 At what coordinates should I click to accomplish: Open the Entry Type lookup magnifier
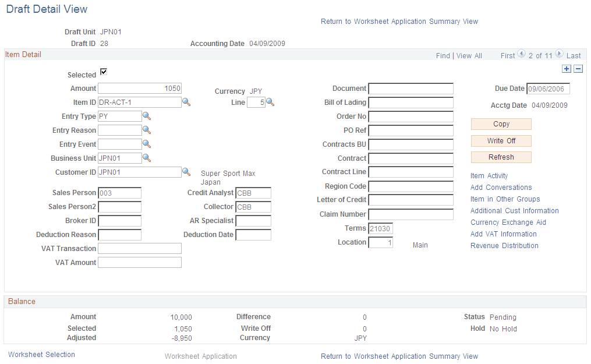147,116
